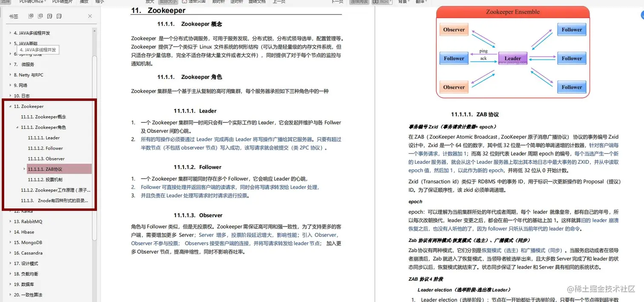644x302 pixels.
Task: Jump to 11.1.1.1. Leader bookmark
Action: click(x=43, y=138)
